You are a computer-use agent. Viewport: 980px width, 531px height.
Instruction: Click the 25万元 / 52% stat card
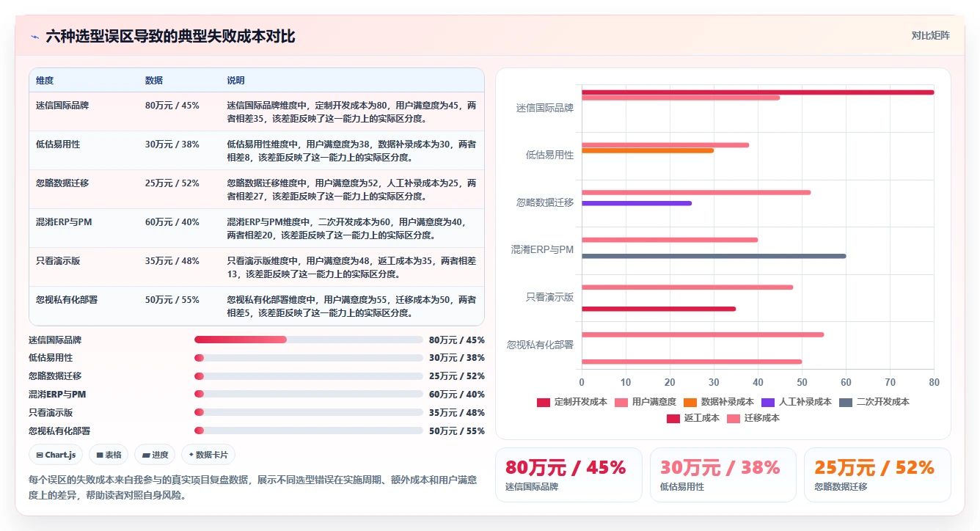pyautogui.click(x=877, y=475)
